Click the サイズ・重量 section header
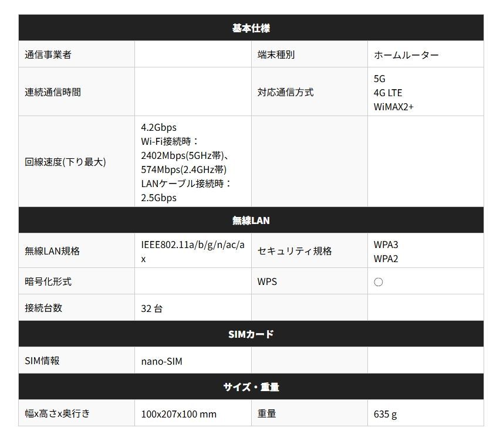The image size is (500, 448). coord(249,386)
